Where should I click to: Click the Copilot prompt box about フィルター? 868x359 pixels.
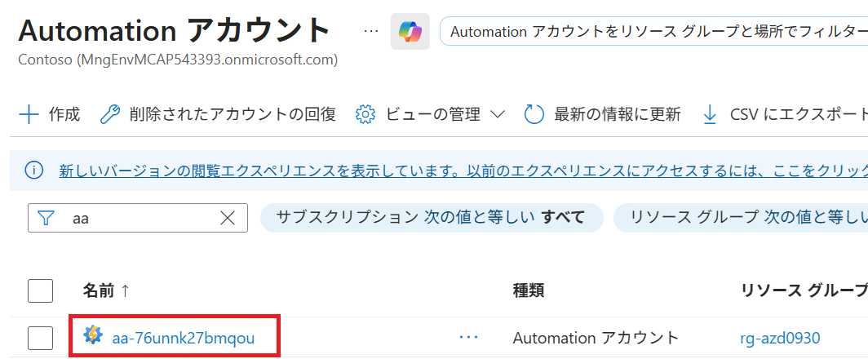coord(653,32)
